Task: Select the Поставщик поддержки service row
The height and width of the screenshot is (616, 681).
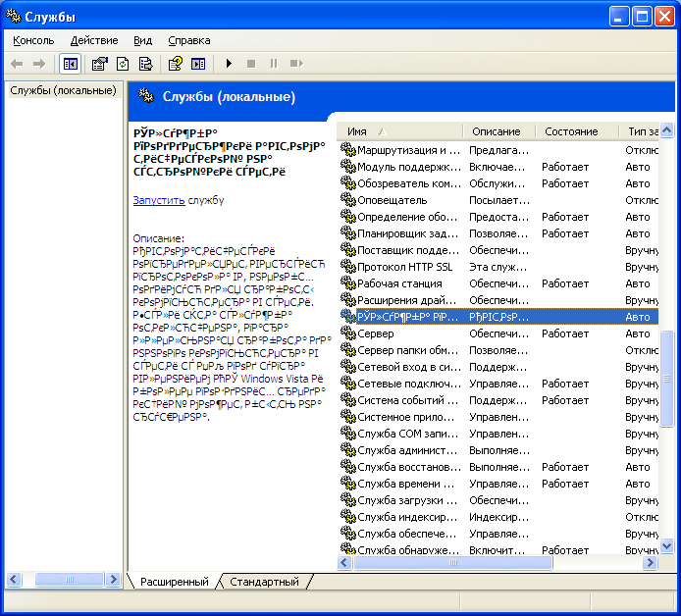Action: click(x=498, y=250)
